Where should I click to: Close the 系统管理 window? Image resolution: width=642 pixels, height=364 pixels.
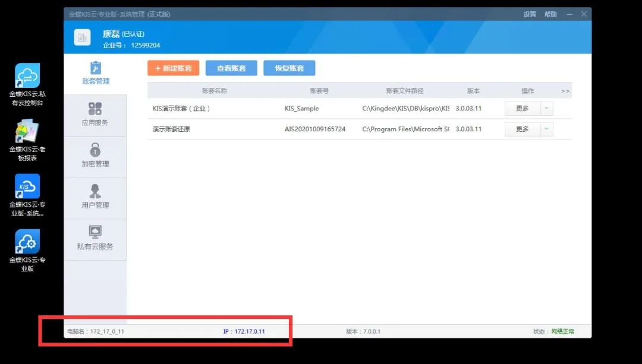[x=584, y=14]
